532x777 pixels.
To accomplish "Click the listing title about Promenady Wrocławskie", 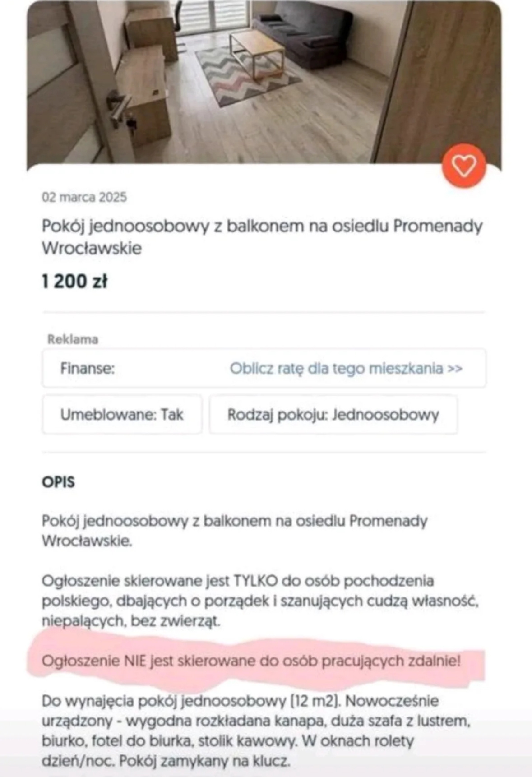I will pyautogui.click(x=262, y=236).
